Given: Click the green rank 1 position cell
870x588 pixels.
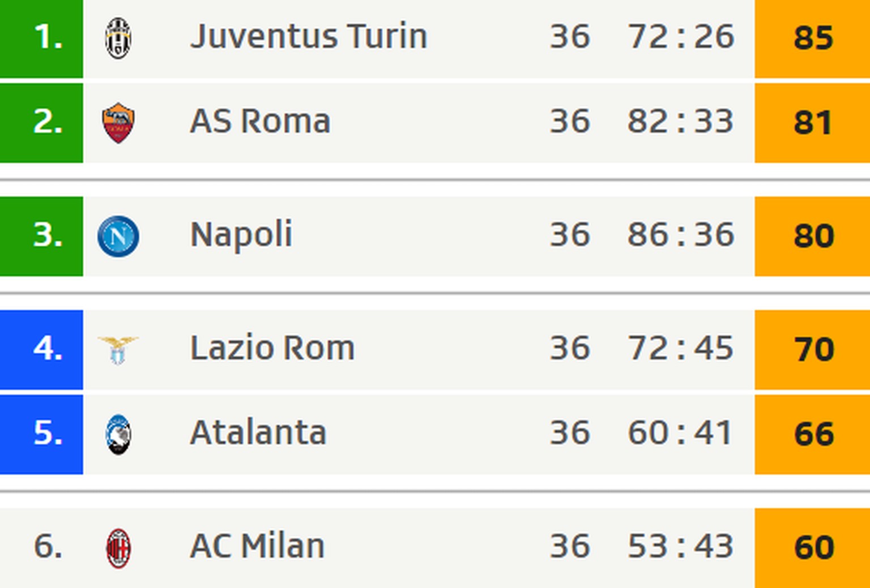Looking at the screenshot, I should 41,38.
